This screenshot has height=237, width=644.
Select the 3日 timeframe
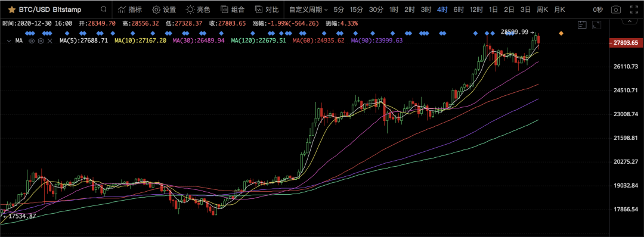[525, 10]
